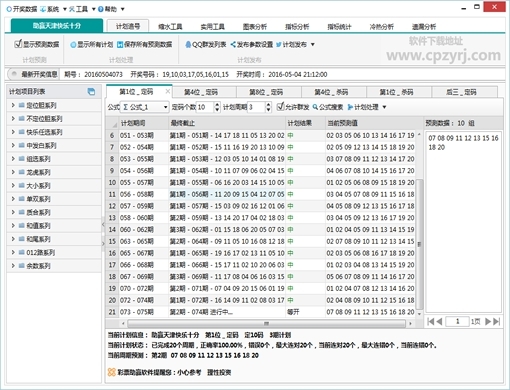This screenshot has height=390, width=510.
Task: Click the 帮助 question-mark icon
Action: (x=101, y=9)
